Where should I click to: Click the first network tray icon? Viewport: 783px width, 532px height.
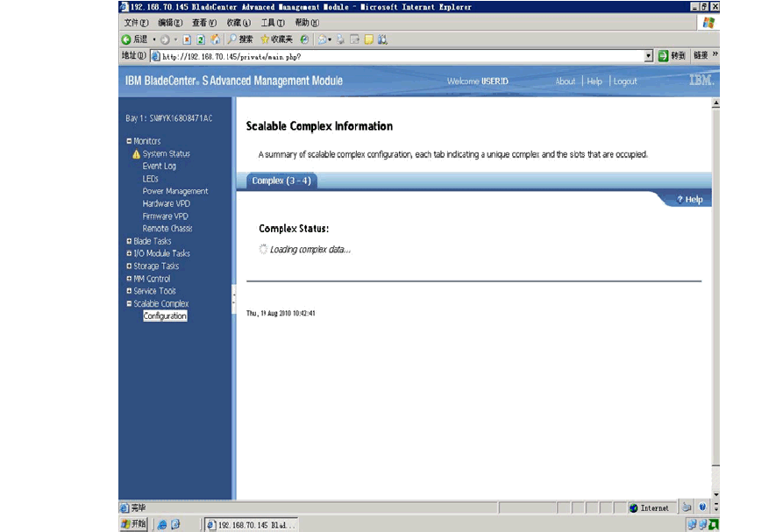[692, 524]
